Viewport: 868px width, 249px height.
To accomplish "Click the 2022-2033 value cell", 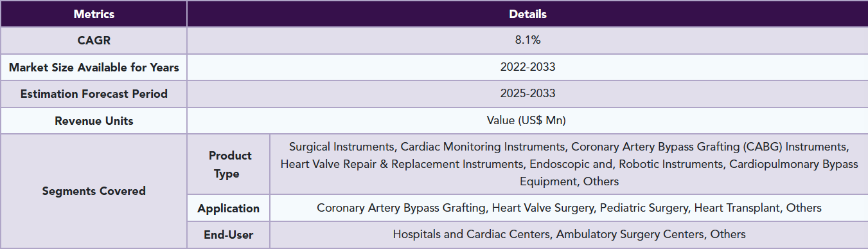I will 527,67.
